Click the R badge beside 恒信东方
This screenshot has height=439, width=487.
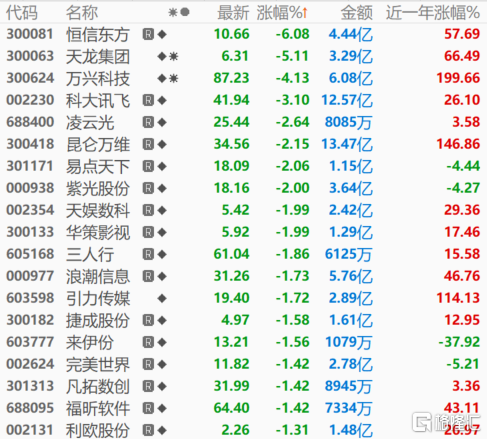pyautogui.click(x=148, y=34)
